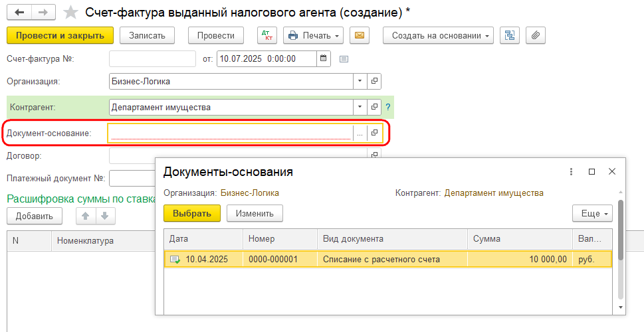Click the dialog's vertical scrollbar thumb
Viewport: 644px width, 332px height.
[621, 230]
